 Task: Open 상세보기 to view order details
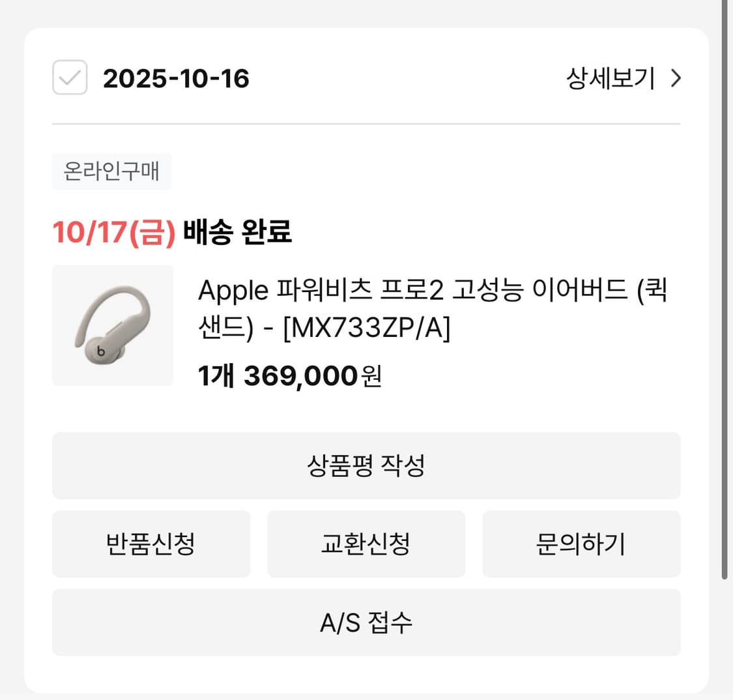[x=610, y=78]
